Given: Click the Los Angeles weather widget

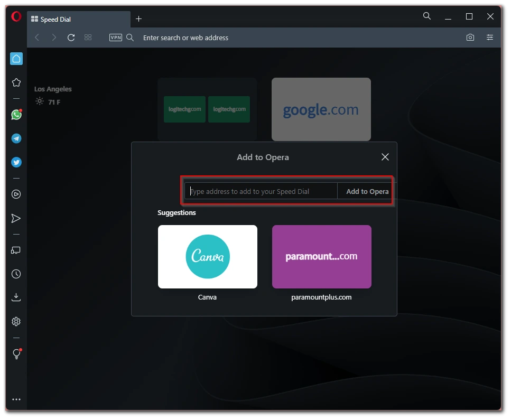Looking at the screenshot, I should [53, 96].
